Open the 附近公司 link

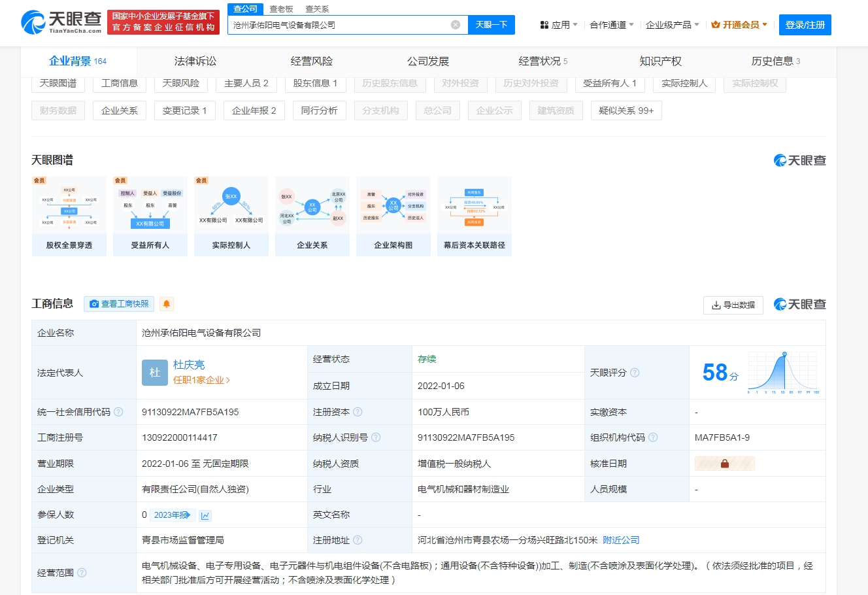pos(621,540)
